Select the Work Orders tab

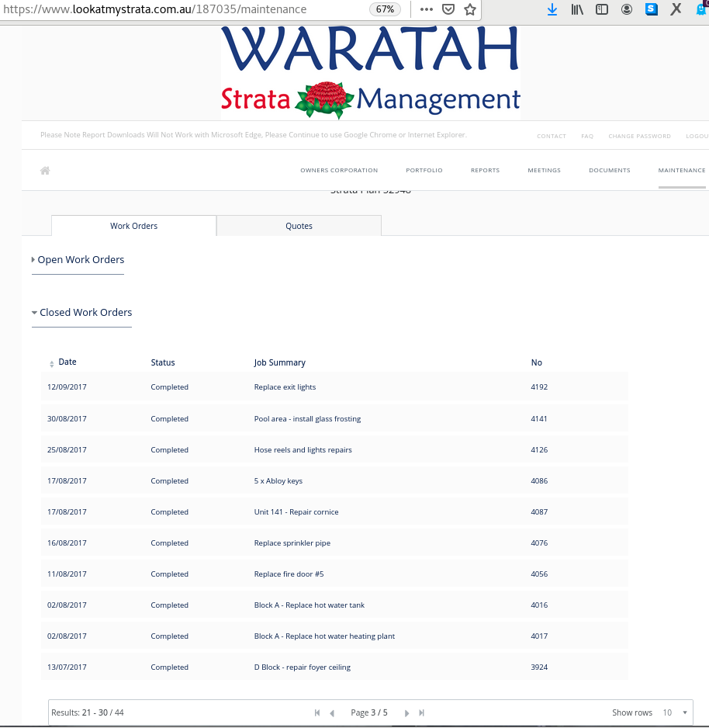pyautogui.click(x=133, y=226)
